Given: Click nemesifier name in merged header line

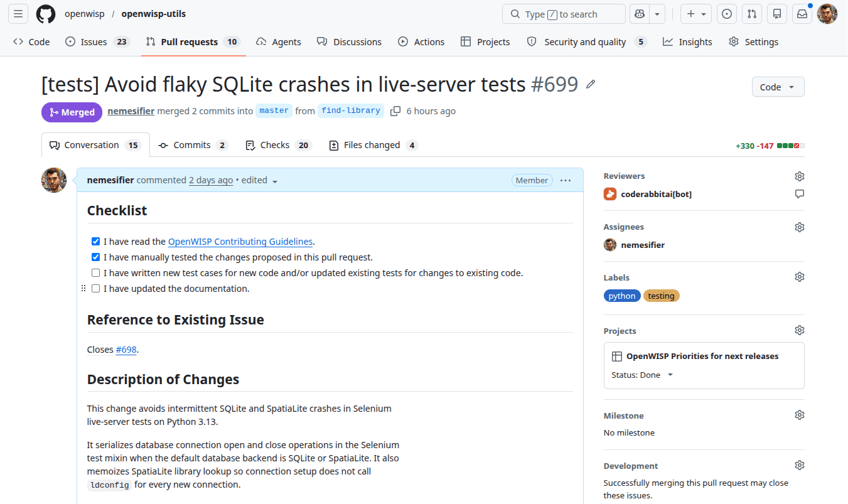Looking at the screenshot, I should [131, 111].
